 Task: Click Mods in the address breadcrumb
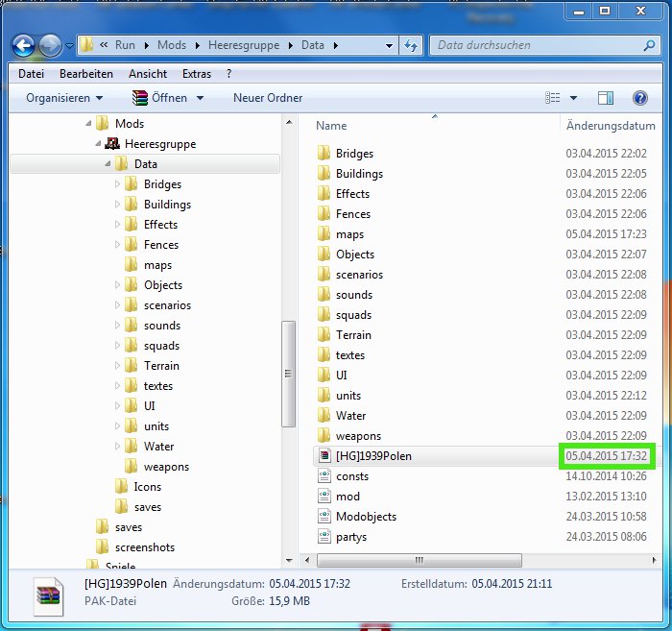[x=172, y=45]
